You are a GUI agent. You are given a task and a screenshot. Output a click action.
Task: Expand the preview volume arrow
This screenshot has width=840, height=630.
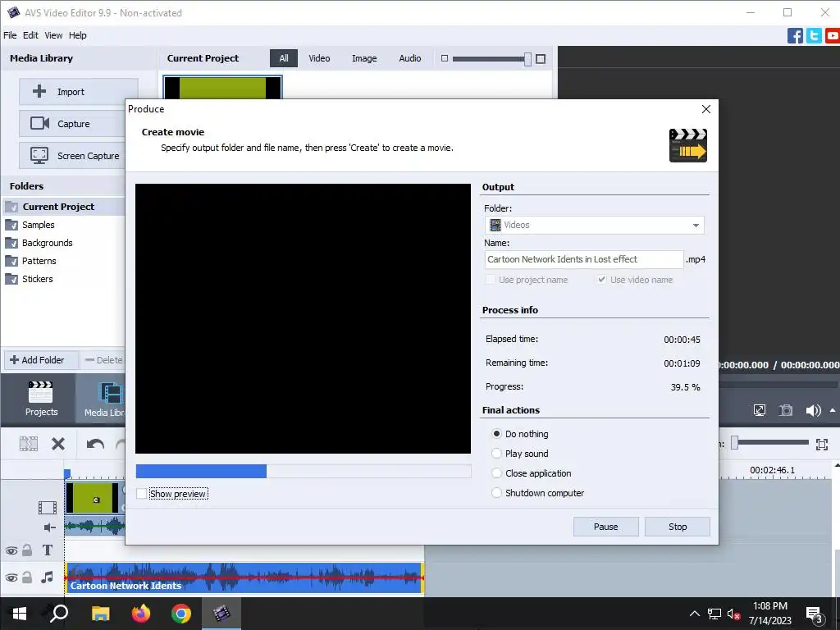point(833,410)
